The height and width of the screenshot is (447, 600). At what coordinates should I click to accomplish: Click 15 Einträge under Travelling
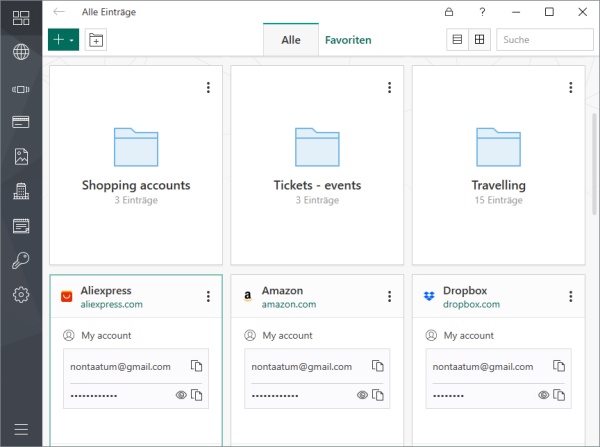[499, 200]
